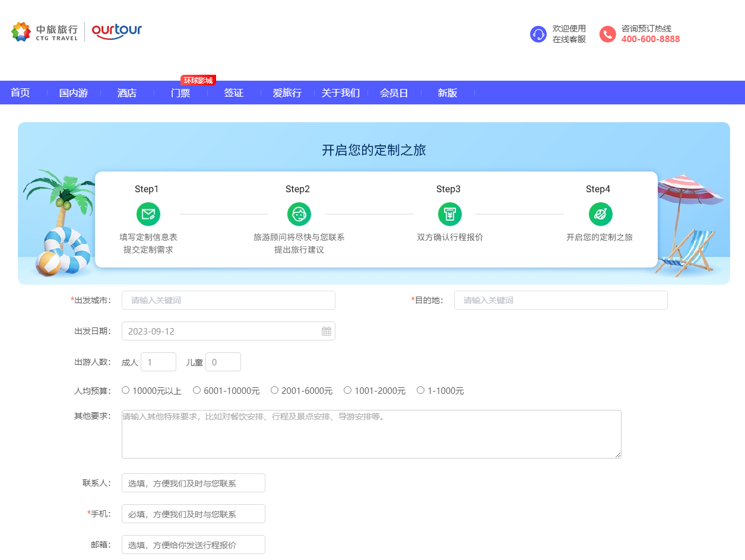Viewport: 745px width, 560px height.
Task: Open the 国内游 menu item
Action: coord(72,93)
